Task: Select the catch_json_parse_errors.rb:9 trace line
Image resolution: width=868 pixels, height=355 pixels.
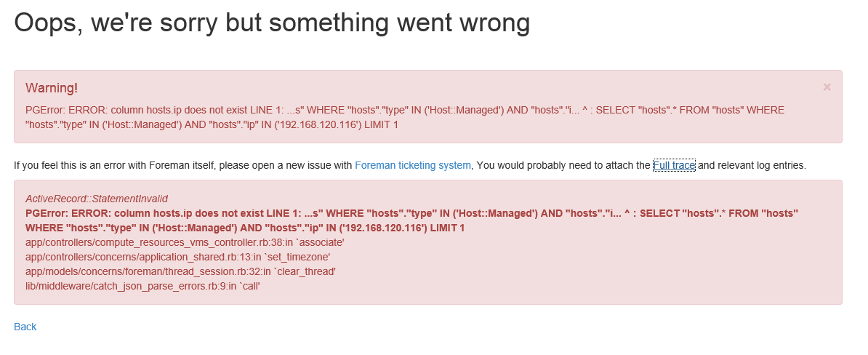Action: (x=142, y=287)
